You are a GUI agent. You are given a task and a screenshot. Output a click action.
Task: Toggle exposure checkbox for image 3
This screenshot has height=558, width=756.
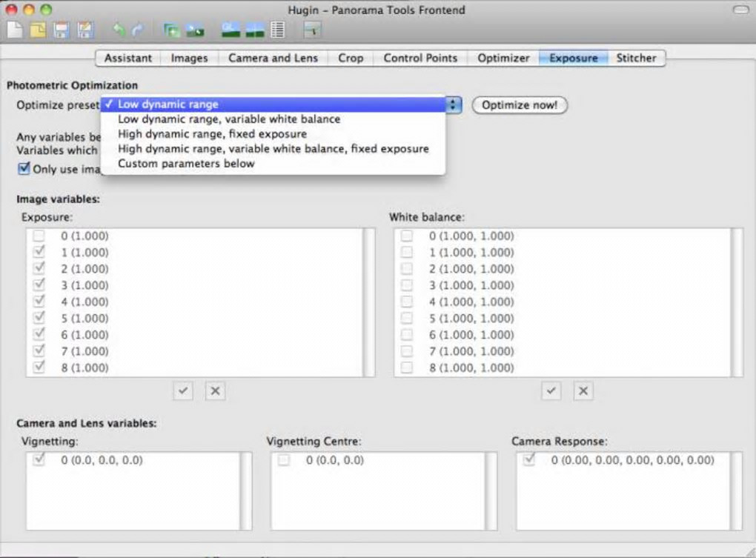pos(39,285)
